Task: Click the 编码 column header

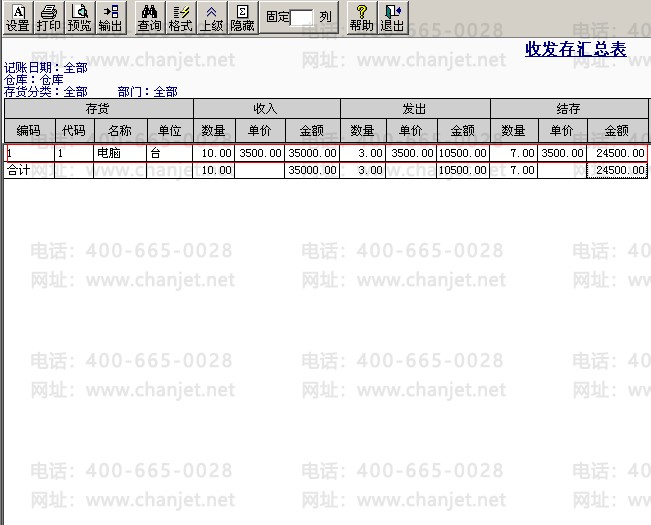Action: [x=29, y=131]
